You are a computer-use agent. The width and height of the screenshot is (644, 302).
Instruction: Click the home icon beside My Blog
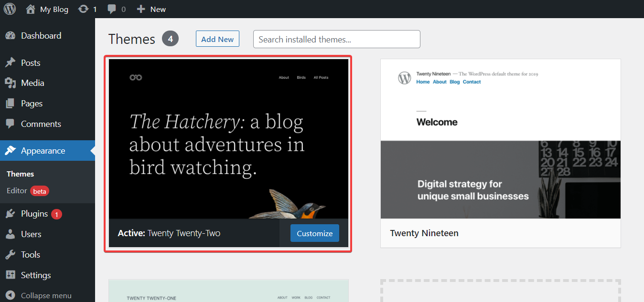click(31, 9)
